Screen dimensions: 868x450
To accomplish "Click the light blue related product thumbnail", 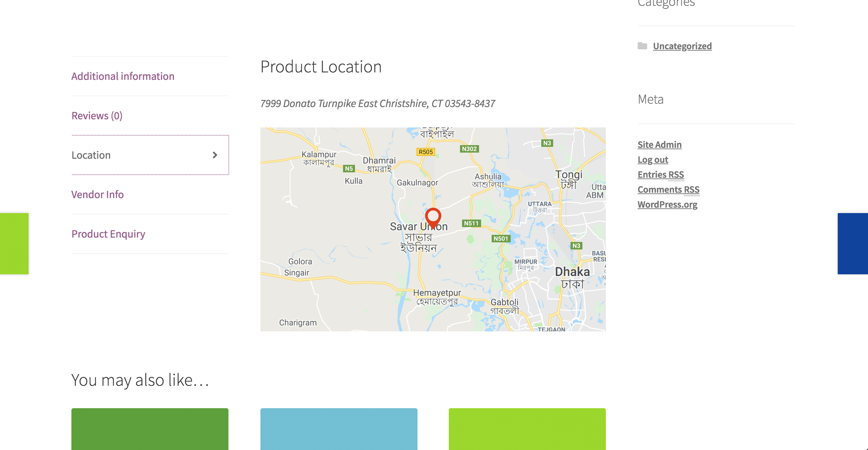I will 339,429.
